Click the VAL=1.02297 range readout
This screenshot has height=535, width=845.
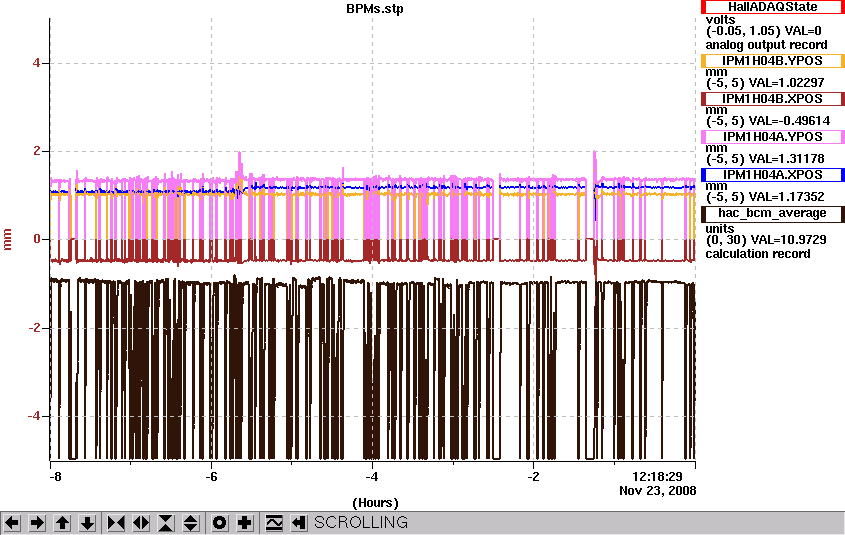point(765,83)
